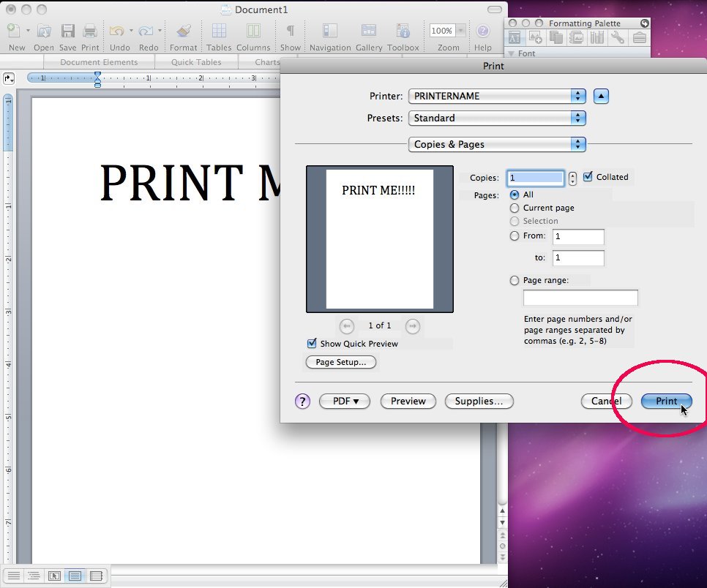Uncheck the Collated checkbox
This screenshot has height=588, width=707.
pos(587,176)
